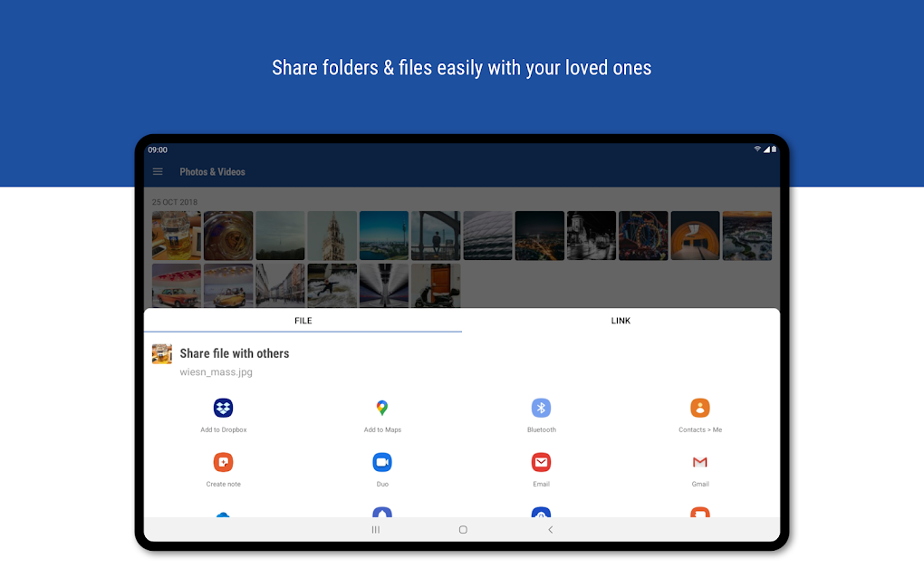Switch to the LINK tab
Image resolution: width=924 pixels, height=578 pixels.
click(621, 320)
